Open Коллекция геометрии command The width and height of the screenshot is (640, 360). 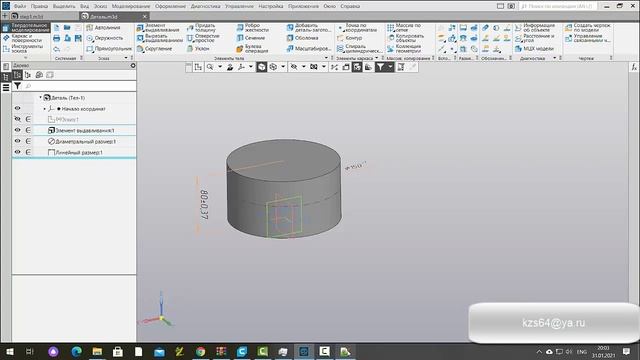(x=404, y=49)
